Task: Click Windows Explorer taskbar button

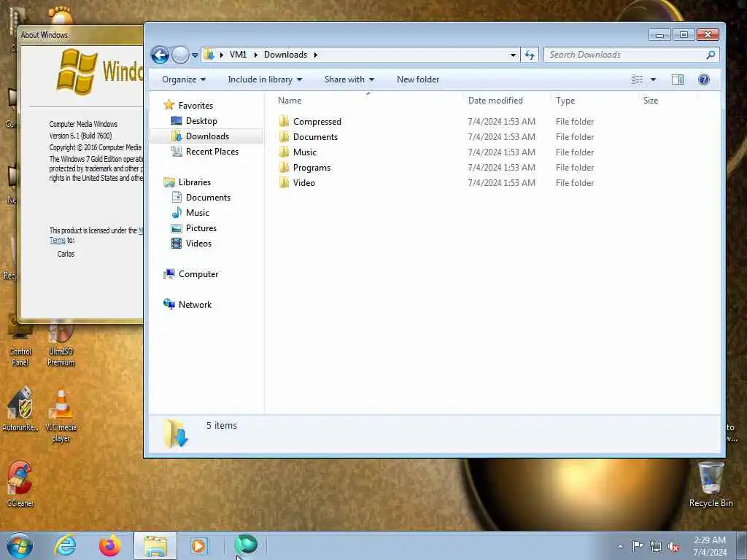Action: [x=155, y=545]
